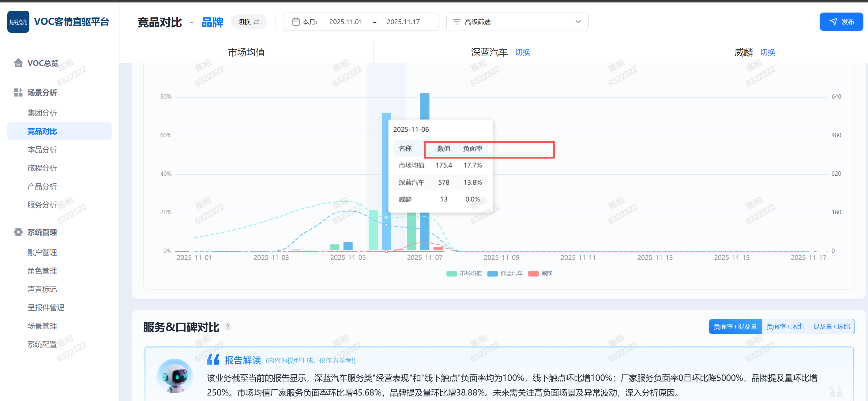
Task: Click the 系统管理 gear icon
Action: tap(18, 232)
